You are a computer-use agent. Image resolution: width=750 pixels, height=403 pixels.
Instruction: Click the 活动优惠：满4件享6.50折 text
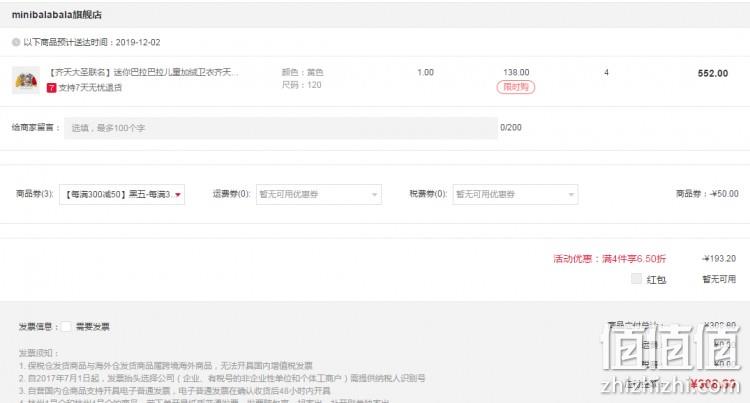coord(609,259)
